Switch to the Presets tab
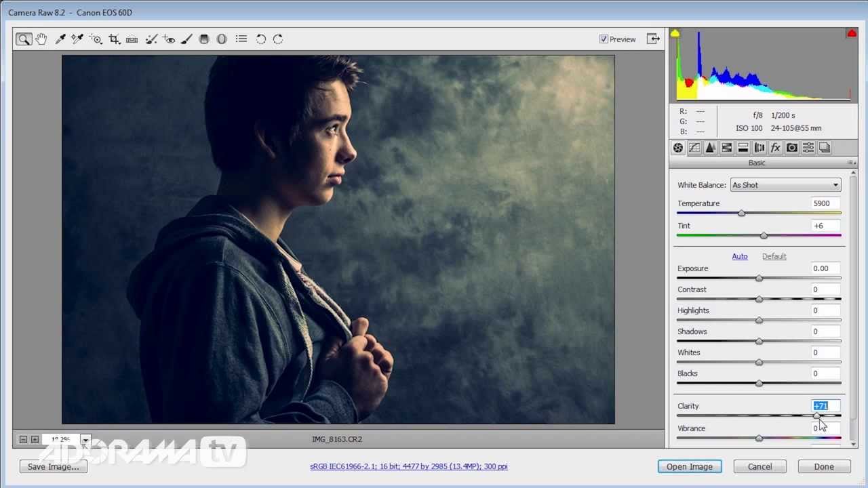Screen dimensions: 868x488 tap(808, 148)
